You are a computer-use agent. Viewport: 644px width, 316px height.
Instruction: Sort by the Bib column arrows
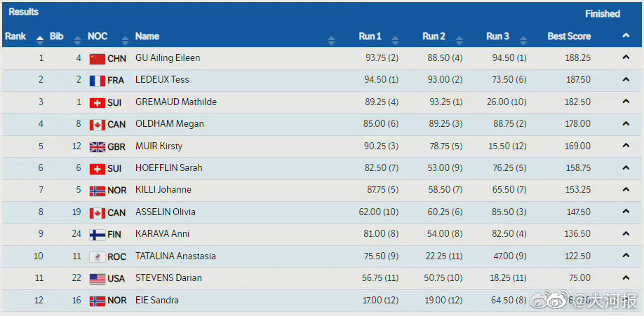(x=74, y=39)
